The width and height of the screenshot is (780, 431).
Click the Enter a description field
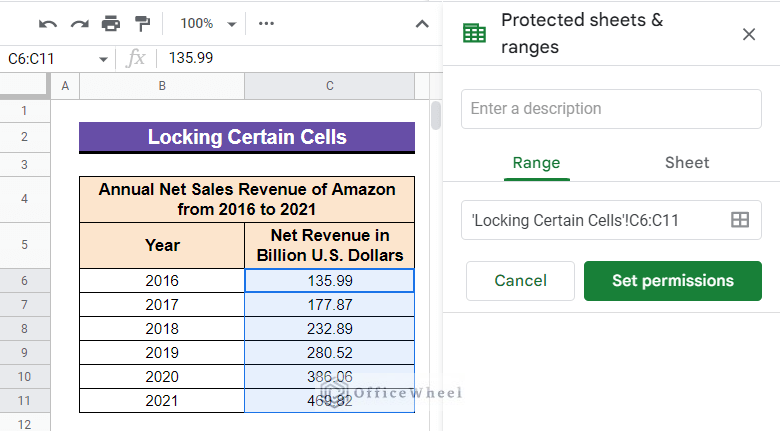(611, 109)
